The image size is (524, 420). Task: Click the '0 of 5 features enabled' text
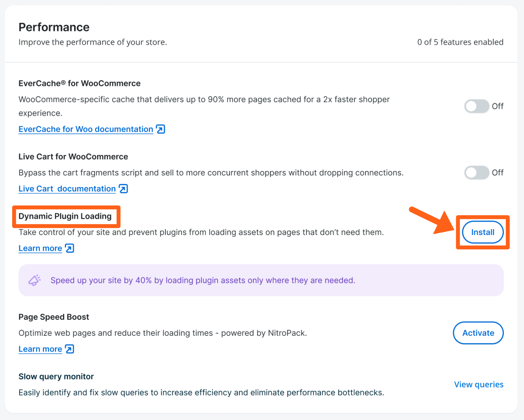coord(460,42)
